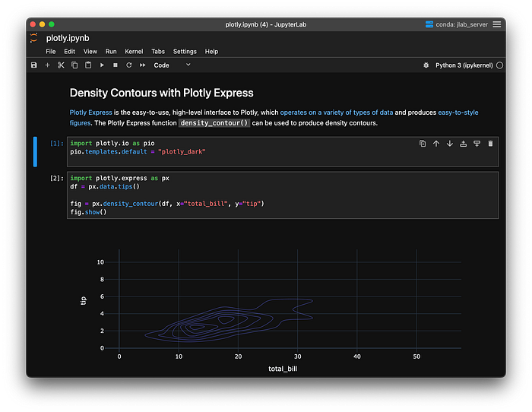532x412 pixels.
Task: Insert a cell above cell 1
Action: tap(463, 144)
